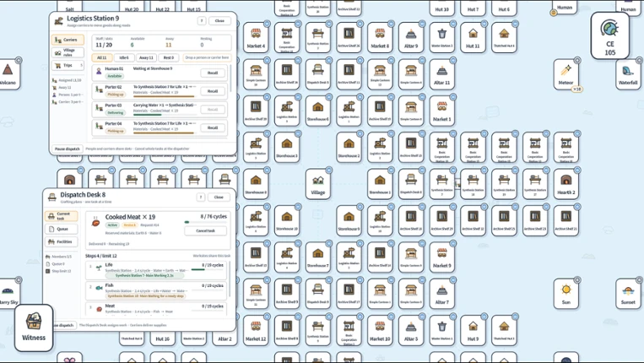Click Pause dispatch in Logistics Station 9
The width and height of the screenshot is (644, 363).
click(x=68, y=149)
